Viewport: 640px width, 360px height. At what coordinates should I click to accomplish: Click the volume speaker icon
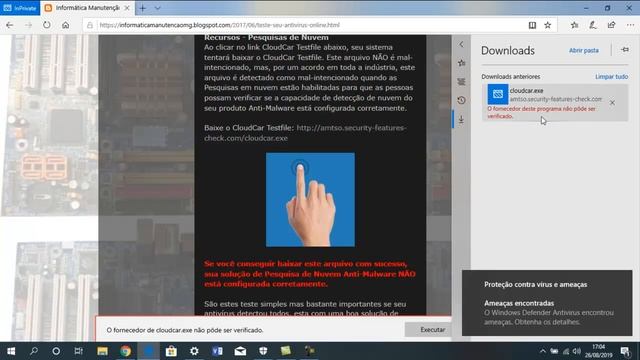point(577,351)
